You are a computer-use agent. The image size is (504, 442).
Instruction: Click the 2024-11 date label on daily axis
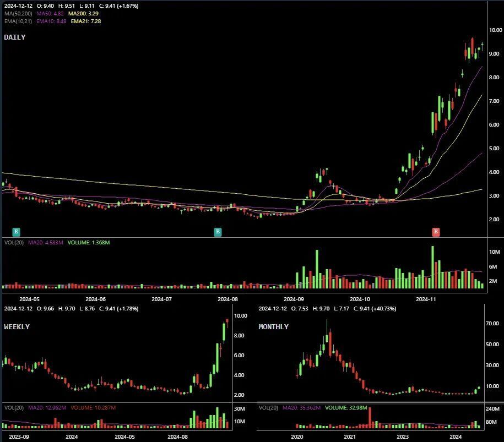click(426, 299)
